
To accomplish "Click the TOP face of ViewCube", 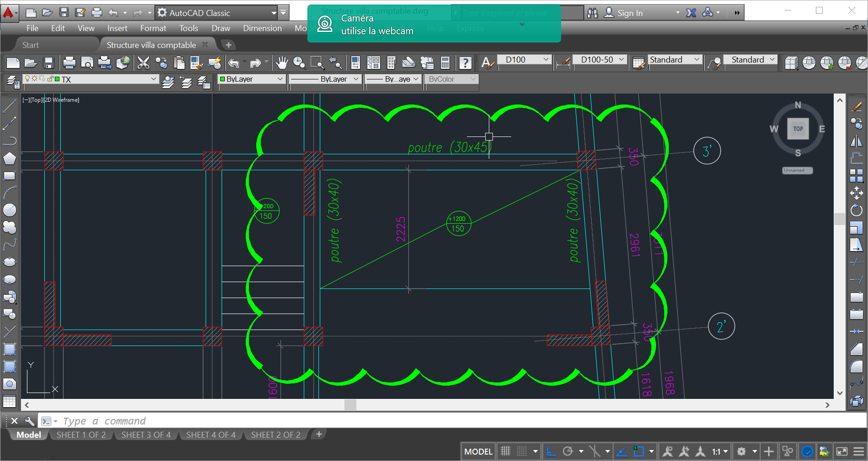I will (798, 129).
